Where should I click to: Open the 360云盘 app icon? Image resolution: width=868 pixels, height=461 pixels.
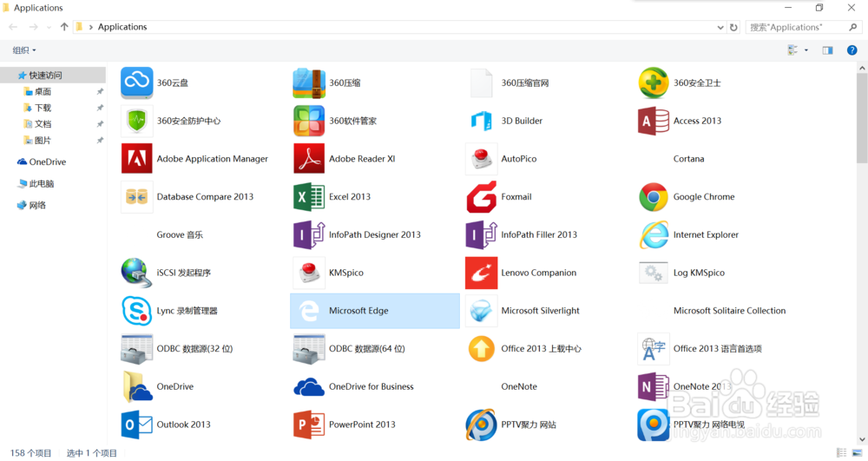click(137, 83)
